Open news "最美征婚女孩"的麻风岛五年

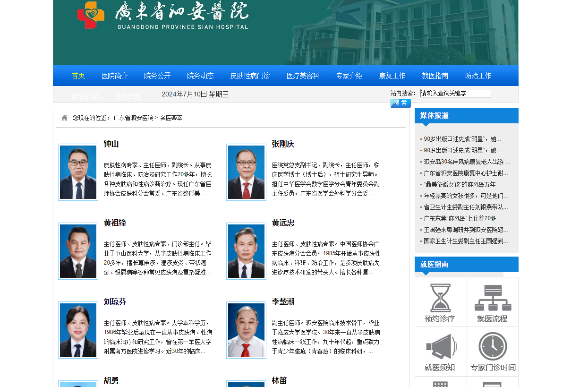click(x=462, y=184)
